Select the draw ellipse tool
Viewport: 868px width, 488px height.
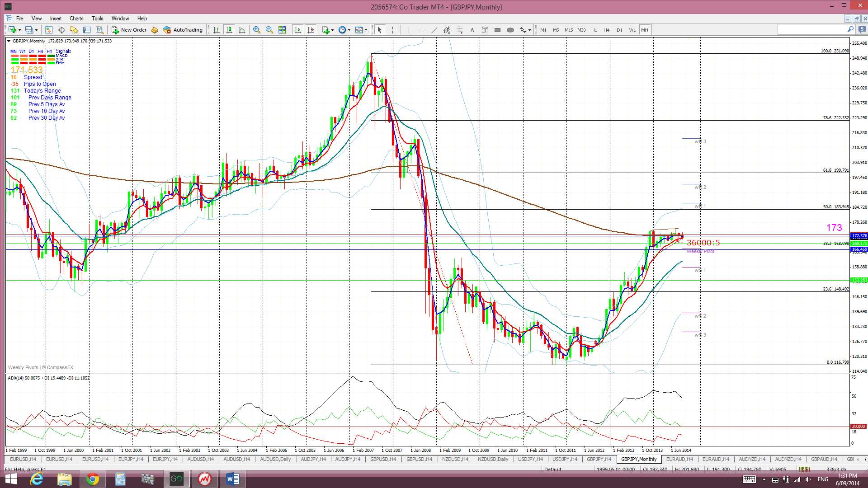pyautogui.click(x=510, y=30)
